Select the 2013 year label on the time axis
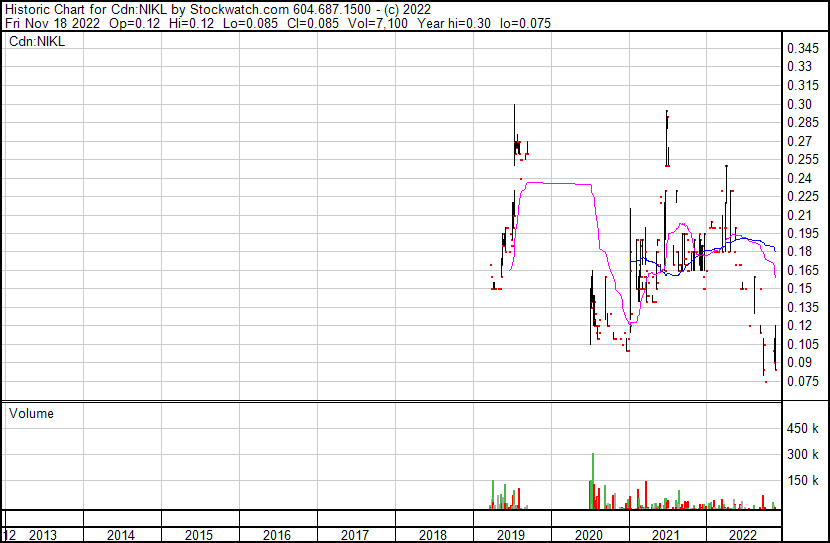Image resolution: width=830 pixels, height=543 pixels. [x=43, y=535]
